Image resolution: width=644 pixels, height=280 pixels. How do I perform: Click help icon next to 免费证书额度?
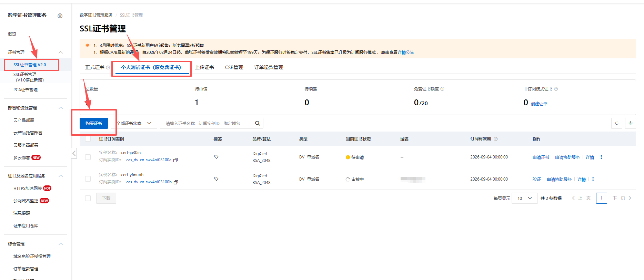tap(442, 89)
